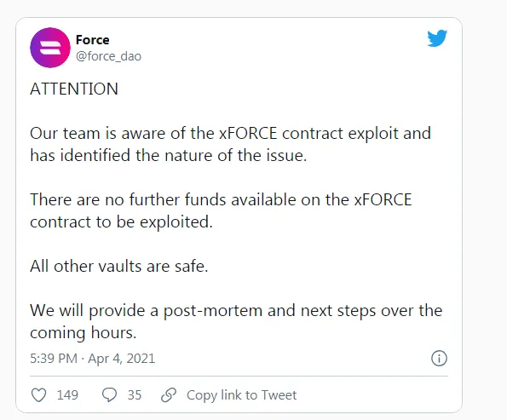Click 'contract to be exploited.' text
The width and height of the screenshot is (507, 420).
coord(121,222)
